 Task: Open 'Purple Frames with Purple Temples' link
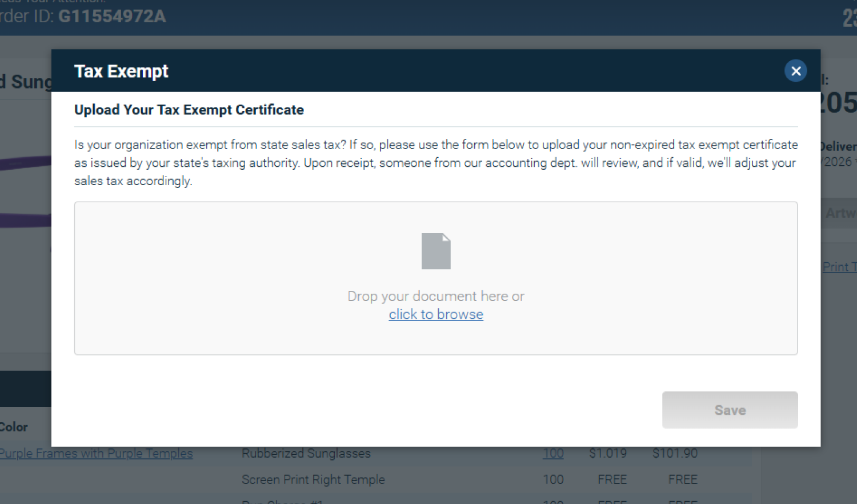[x=96, y=453]
